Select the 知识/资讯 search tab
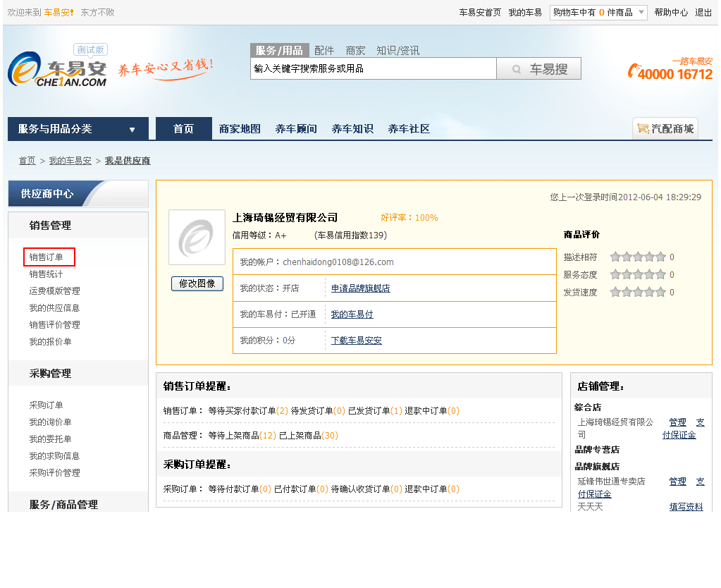 pos(398,51)
